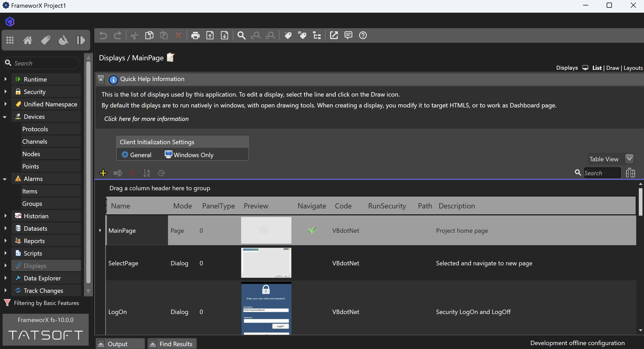
Task: Click the comment feedback icon
Action: pyautogui.click(x=348, y=35)
